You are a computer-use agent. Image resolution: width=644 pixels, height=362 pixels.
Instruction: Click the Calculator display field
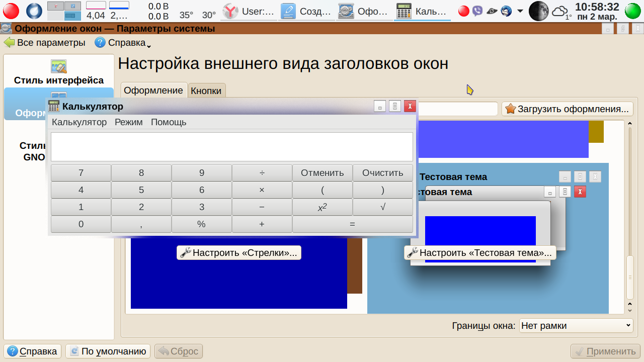[232, 147]
